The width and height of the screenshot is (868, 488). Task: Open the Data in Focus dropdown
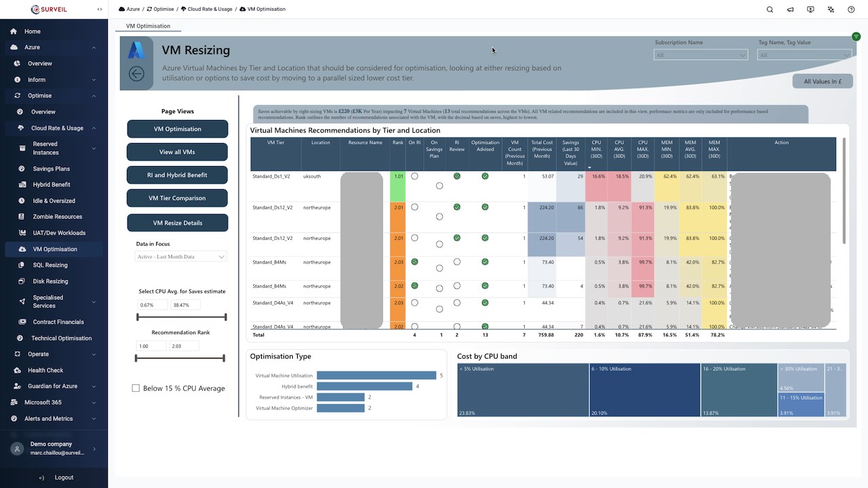tap(180, 257)
